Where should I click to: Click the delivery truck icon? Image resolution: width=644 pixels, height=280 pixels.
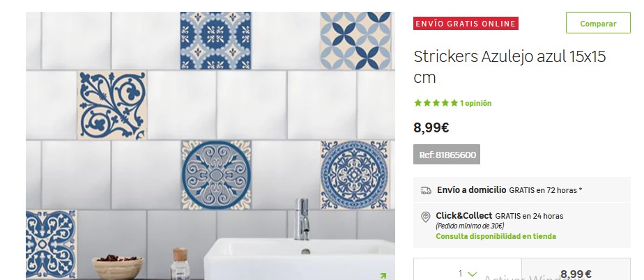(x=426, y=191)
